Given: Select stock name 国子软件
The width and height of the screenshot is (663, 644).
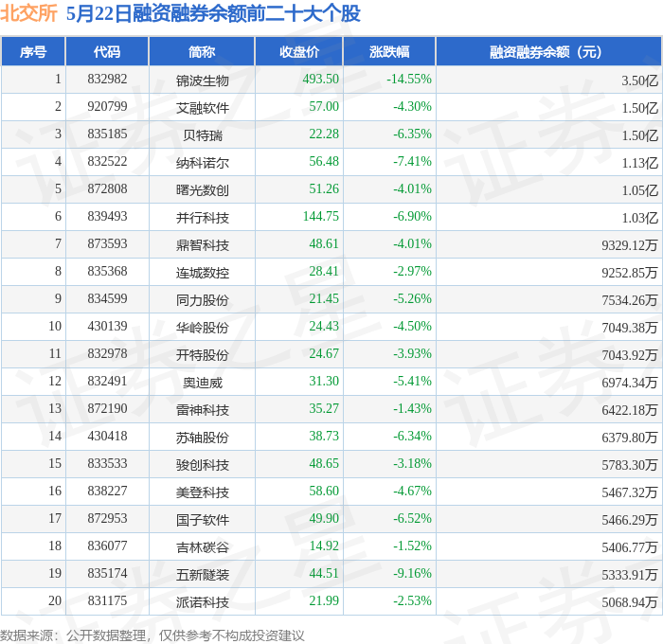Looking at the screenshot, I should pos(202,521).
